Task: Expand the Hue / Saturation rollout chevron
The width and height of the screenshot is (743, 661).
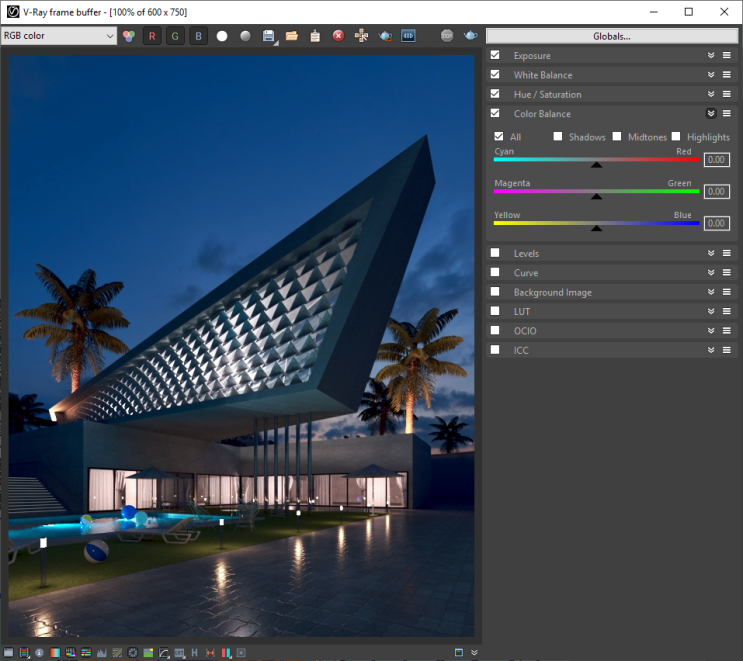Action: [x=711, y=94]
